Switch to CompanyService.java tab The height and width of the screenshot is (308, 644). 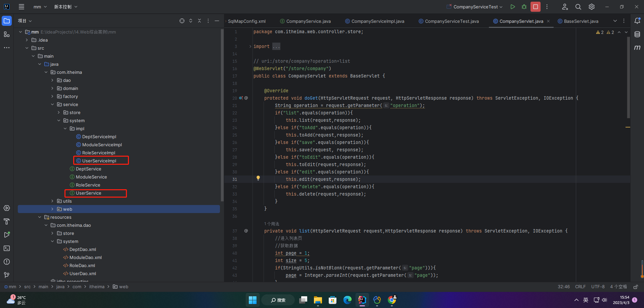click(x=305, y=21)
